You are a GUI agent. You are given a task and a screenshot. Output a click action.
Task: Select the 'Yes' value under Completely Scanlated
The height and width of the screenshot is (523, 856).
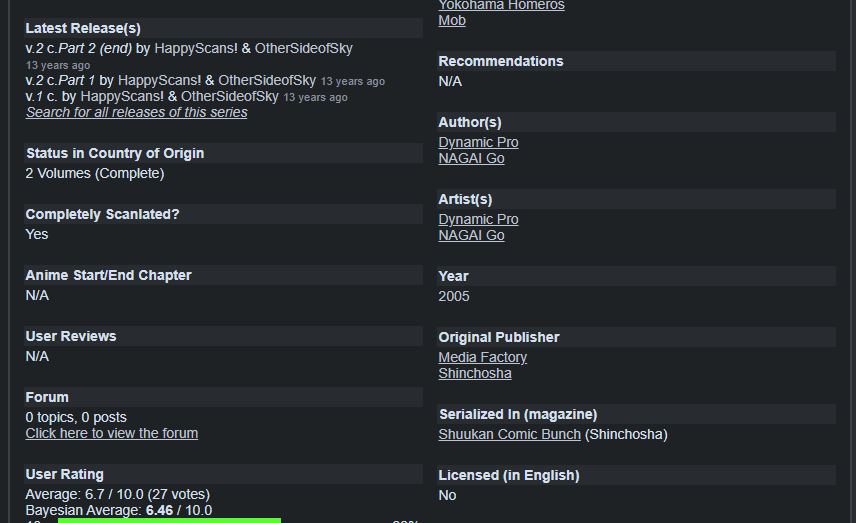tap(37, 234)
